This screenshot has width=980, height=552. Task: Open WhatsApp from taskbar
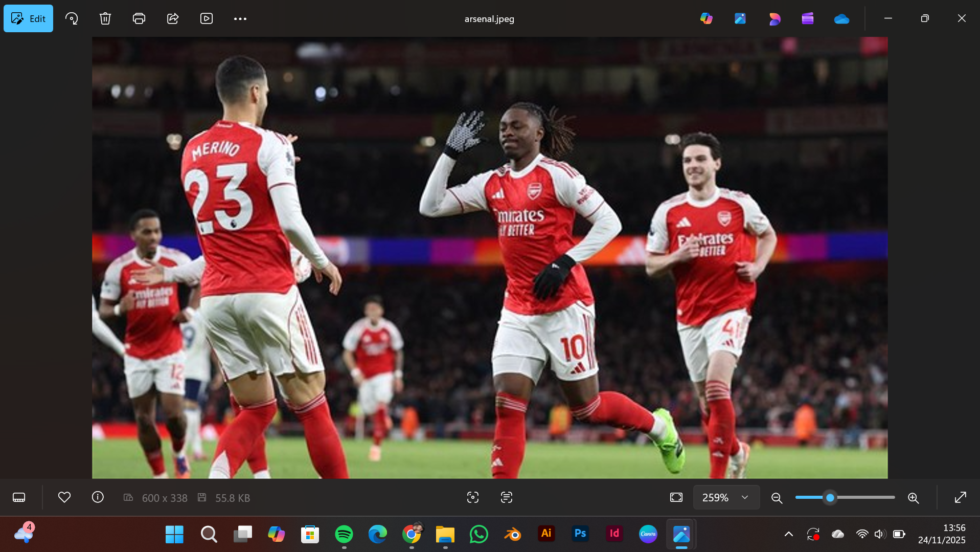479,534
